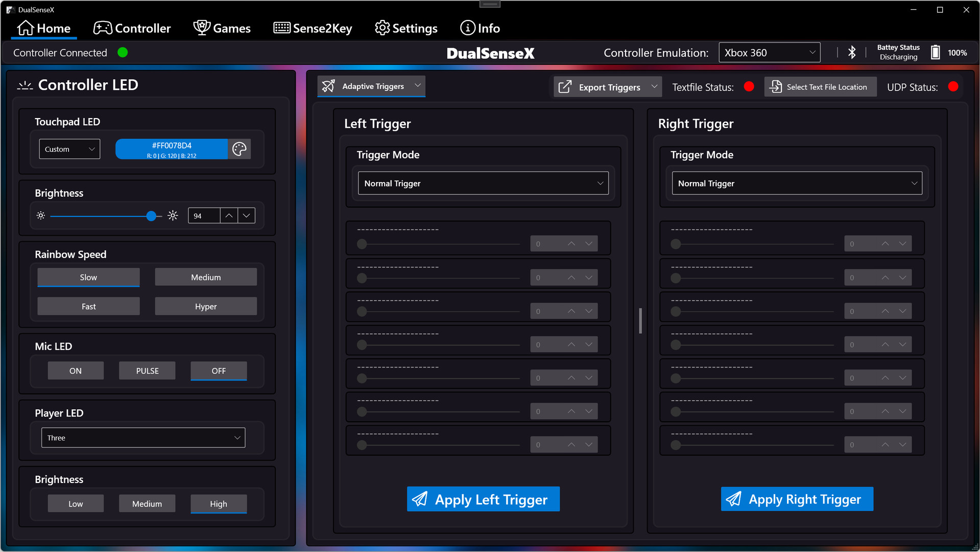Click the Adaptive Triggers icon
980x552 pixels.
tap(329, 86)
